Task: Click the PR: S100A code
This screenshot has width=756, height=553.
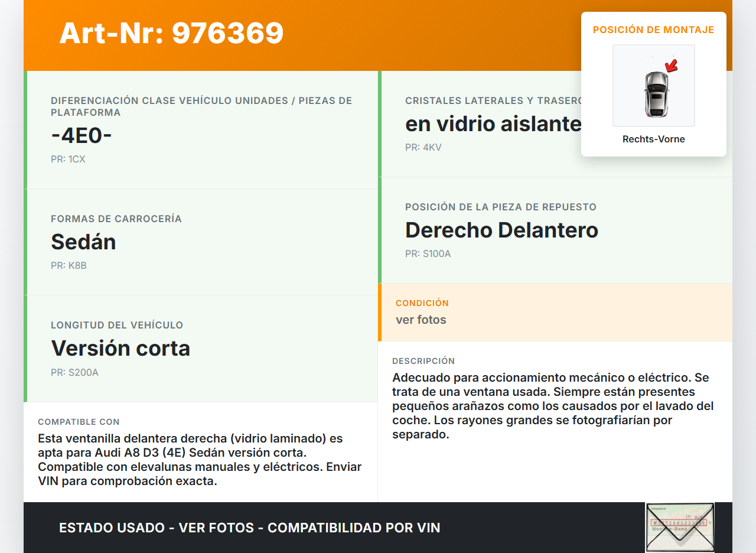Action: point(428,253)
